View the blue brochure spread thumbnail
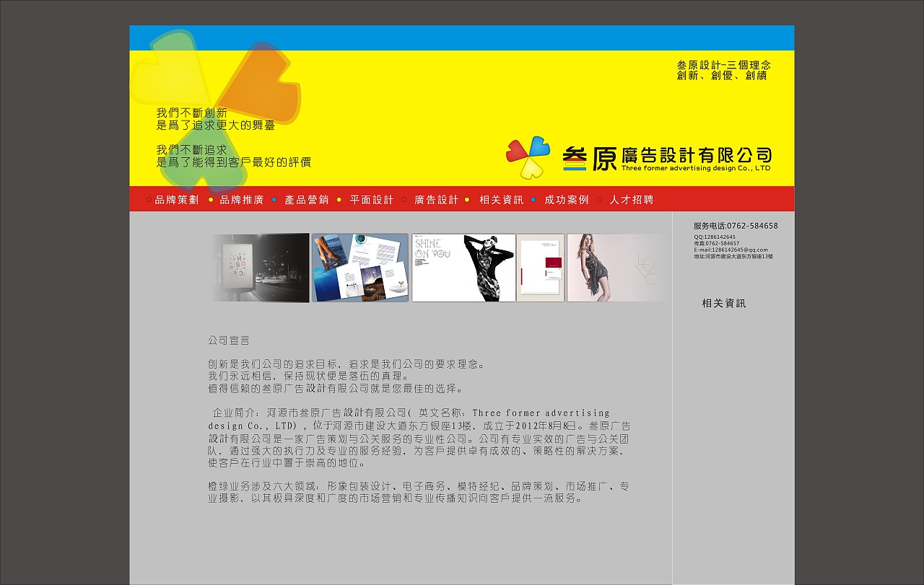This screenshot has width=924, height=585. coord(360,268)
